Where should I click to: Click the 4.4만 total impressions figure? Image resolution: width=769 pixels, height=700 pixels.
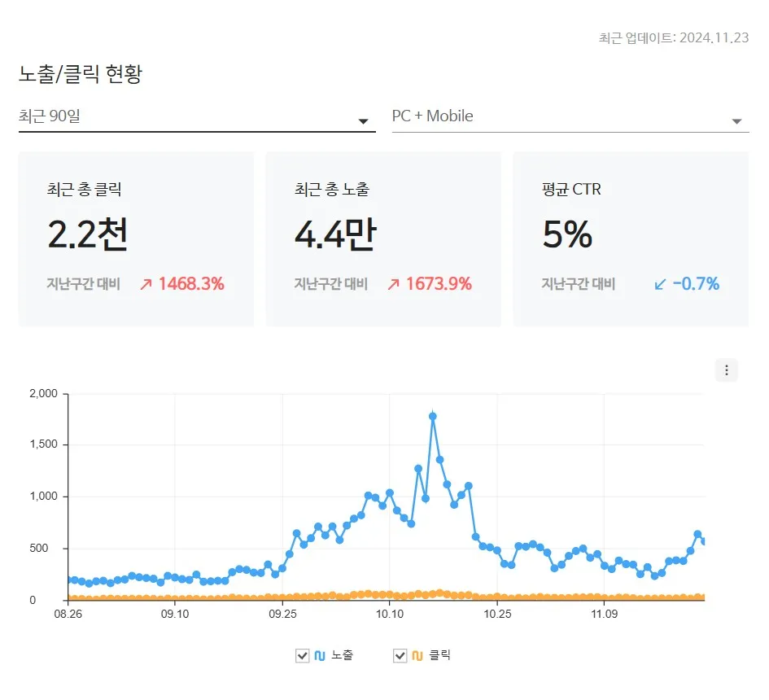pos(334,234)
